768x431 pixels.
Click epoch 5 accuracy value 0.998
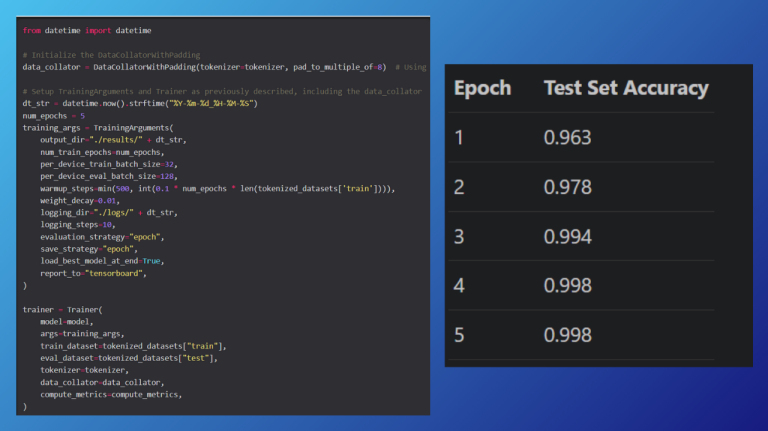coord(567,335)
